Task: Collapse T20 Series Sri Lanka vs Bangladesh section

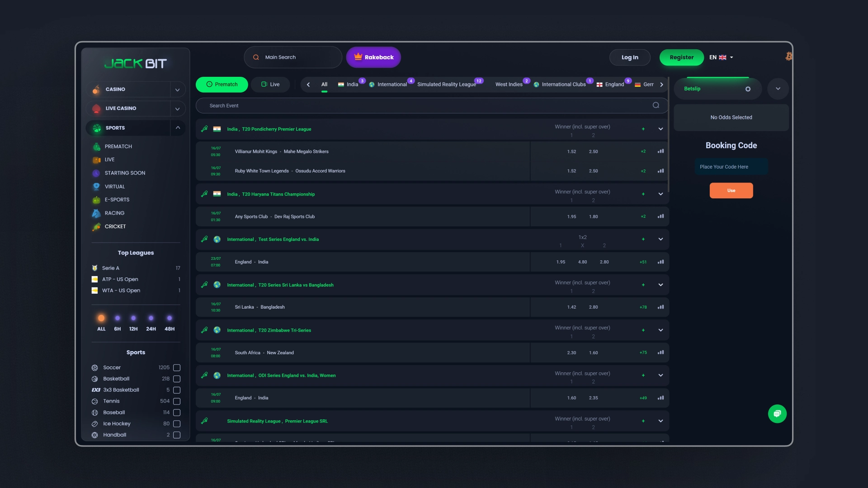Action: (x=660, y=285)
